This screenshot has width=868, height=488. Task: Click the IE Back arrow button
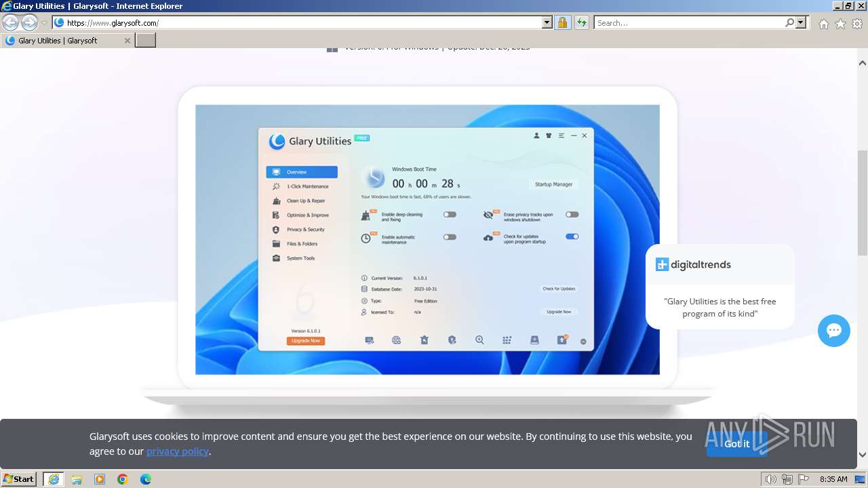[x=10, y=23]
